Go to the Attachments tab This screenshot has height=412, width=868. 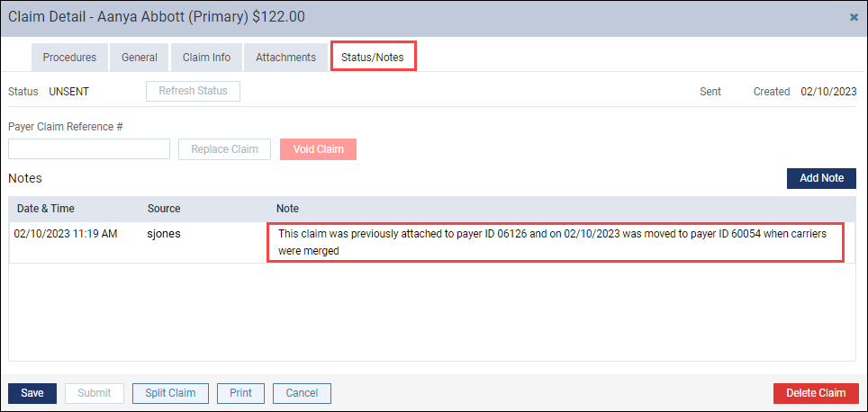tap(285, 57)
